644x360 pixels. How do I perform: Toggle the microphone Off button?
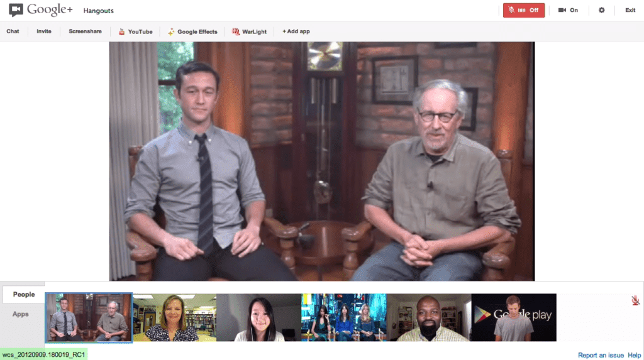(524, 10)
